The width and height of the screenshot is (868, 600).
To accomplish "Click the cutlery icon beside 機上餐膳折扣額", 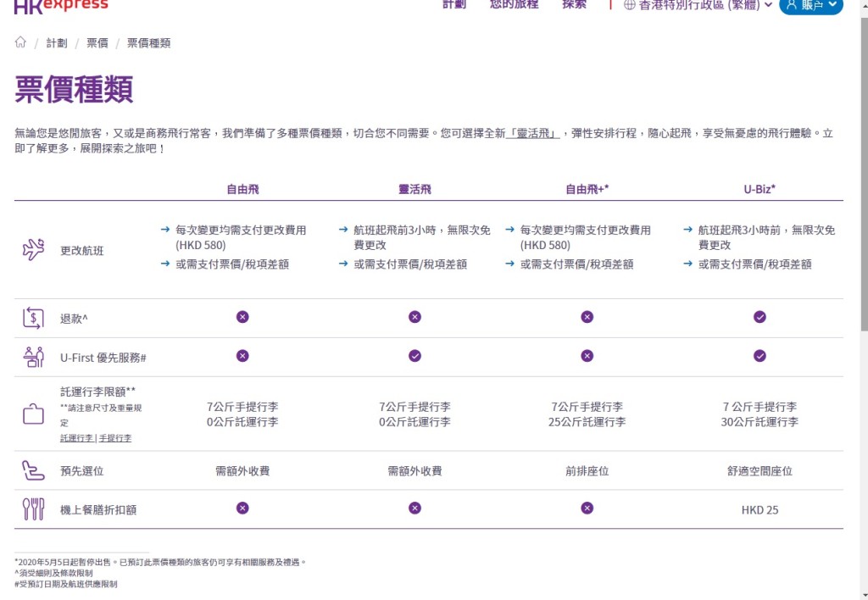I will 33,509.
